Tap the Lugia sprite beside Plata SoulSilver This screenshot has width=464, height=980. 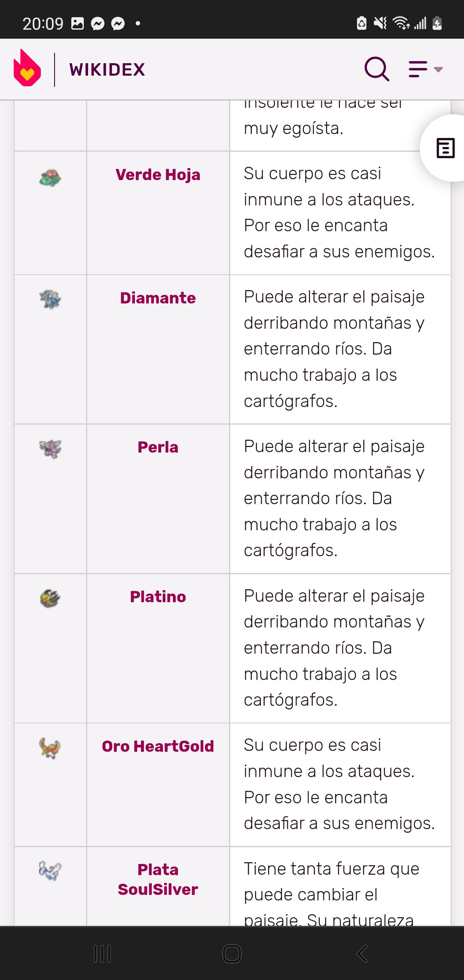pos(50,871)
